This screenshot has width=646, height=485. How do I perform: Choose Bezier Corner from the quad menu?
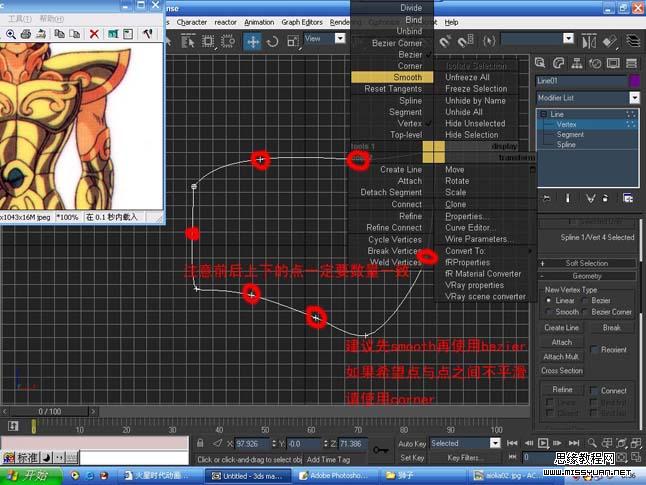(x=397, y=43)
